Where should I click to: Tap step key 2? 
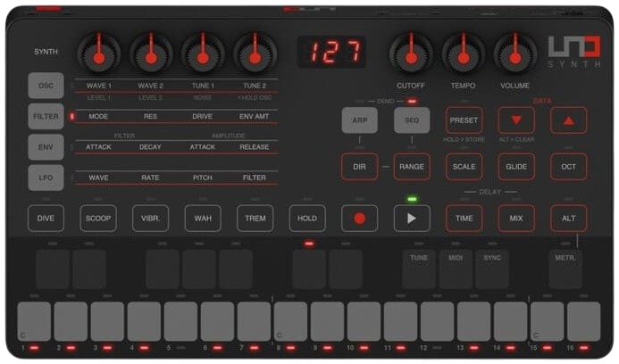click(71, 321)
